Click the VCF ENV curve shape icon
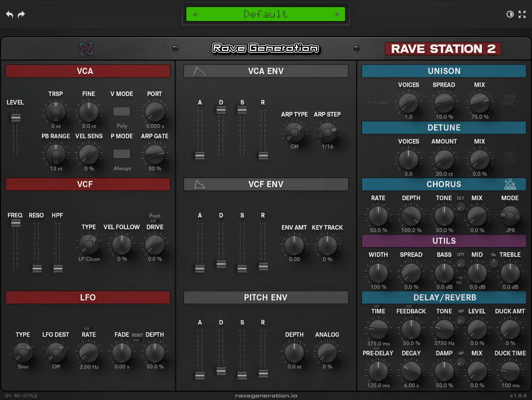532x400 pixels. (200, 184)
